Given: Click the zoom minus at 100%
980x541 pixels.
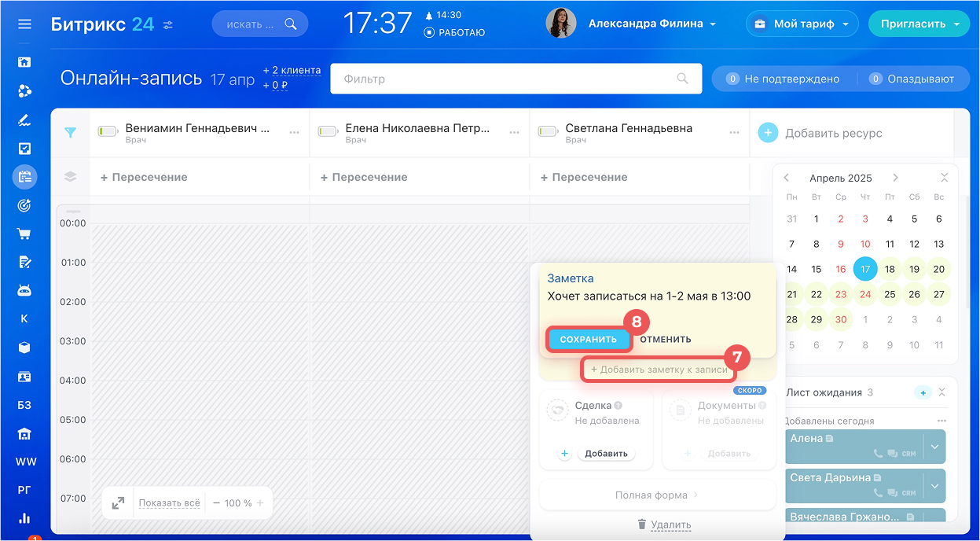Looking at the screenshot, I should (x=216, y=503).
